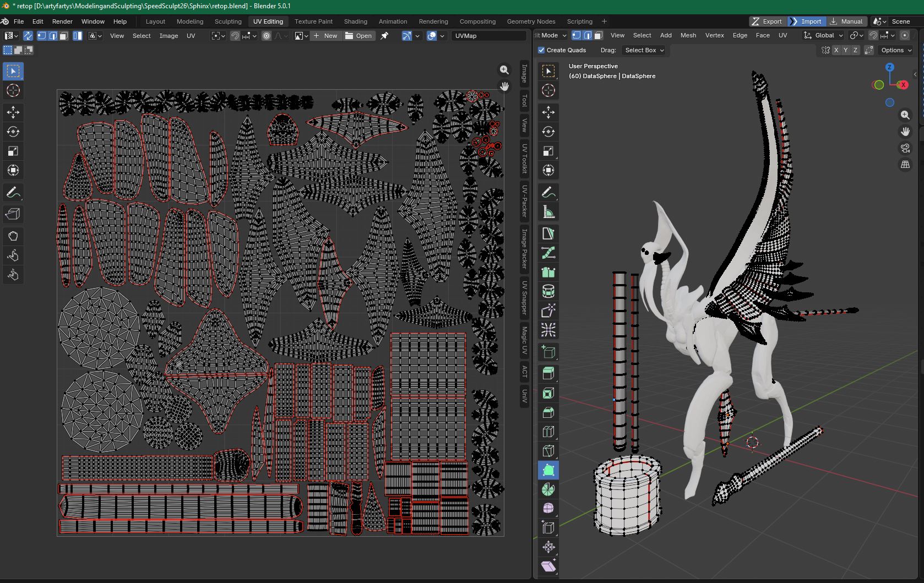This screenshot has height=583, width=924.
Task: Select the Poly Build tool
Action: tap(548, 470)
